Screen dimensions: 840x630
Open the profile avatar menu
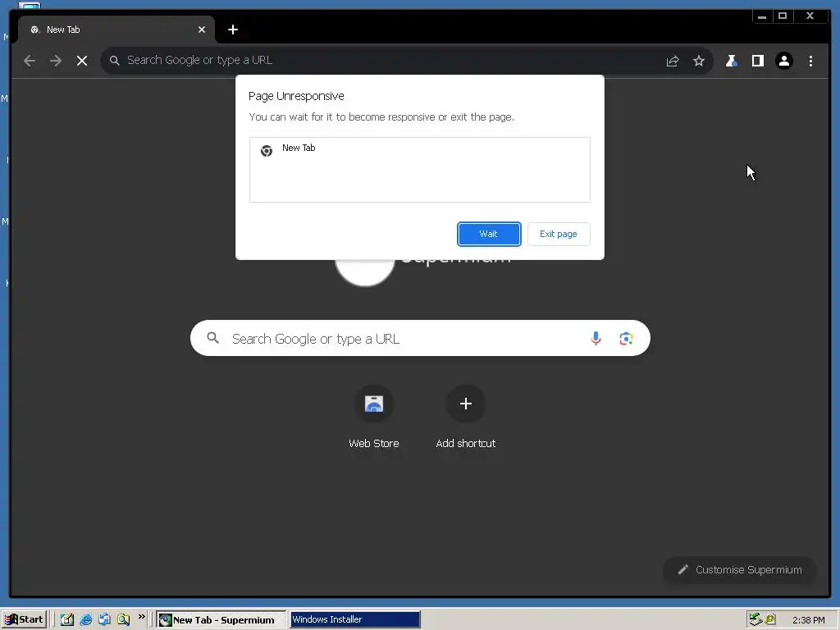(784, 61)
